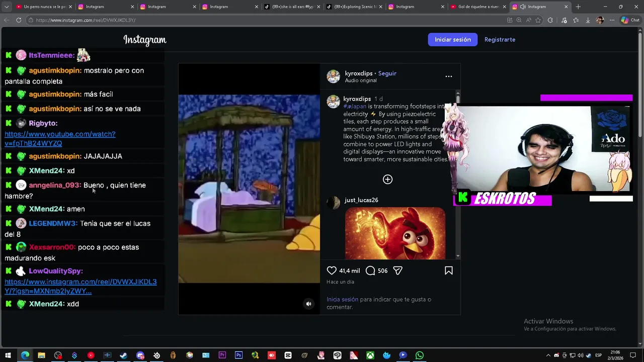
Task: Show hidden system tray icons chevron
Action: pos(548,355)
